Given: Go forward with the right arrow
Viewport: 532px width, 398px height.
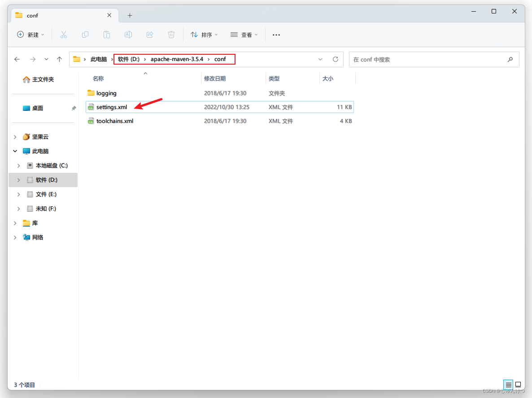Looking at the screenshot, I should click(33, 59).
